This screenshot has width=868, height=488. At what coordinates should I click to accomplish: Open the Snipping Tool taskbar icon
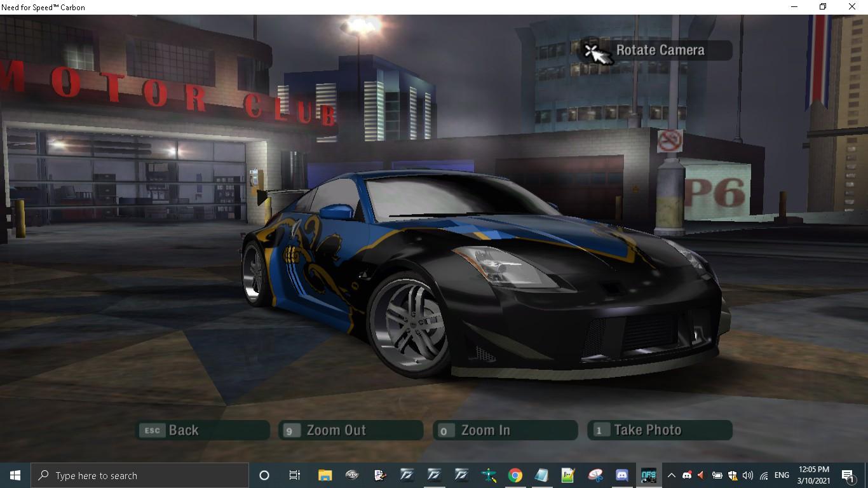[595, 475]
